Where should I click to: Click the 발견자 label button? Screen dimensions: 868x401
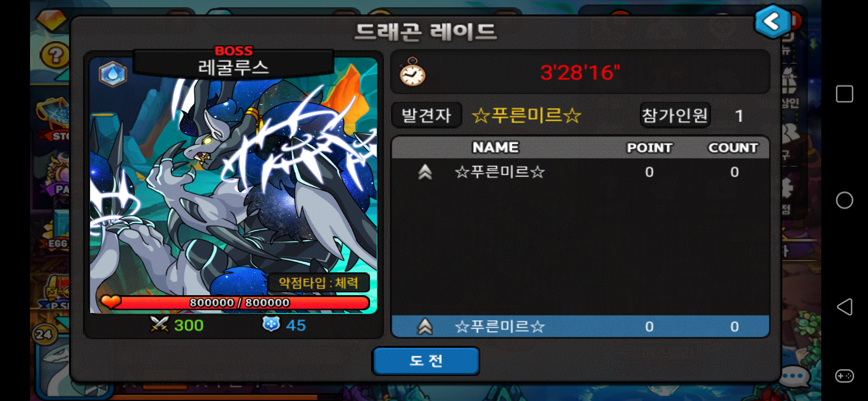[x=426, y=115]
